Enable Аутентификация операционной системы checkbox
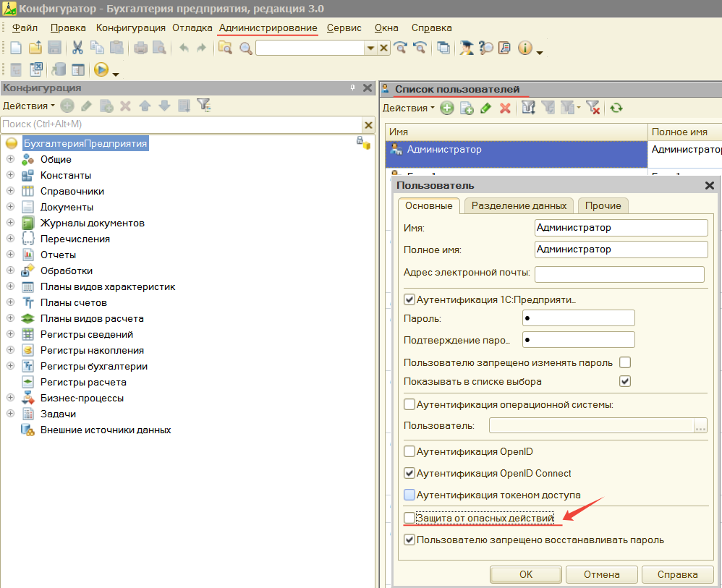 [x=409, y=405]
